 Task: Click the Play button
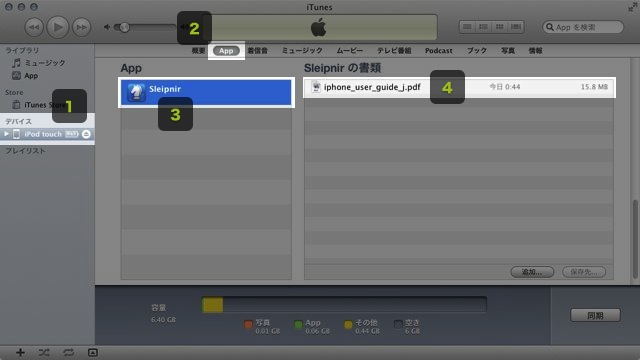[58, 27]
